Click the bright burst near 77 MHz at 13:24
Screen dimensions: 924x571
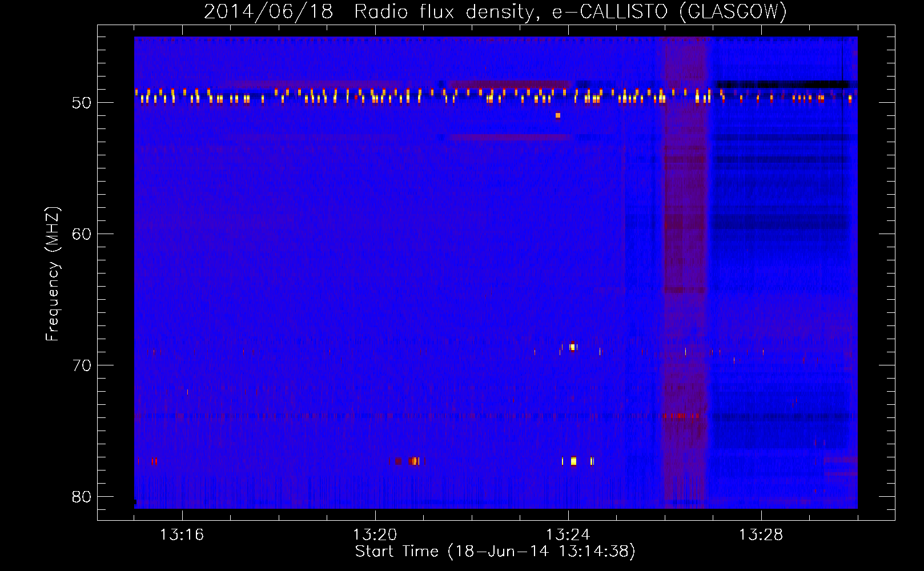click(573, 461)
